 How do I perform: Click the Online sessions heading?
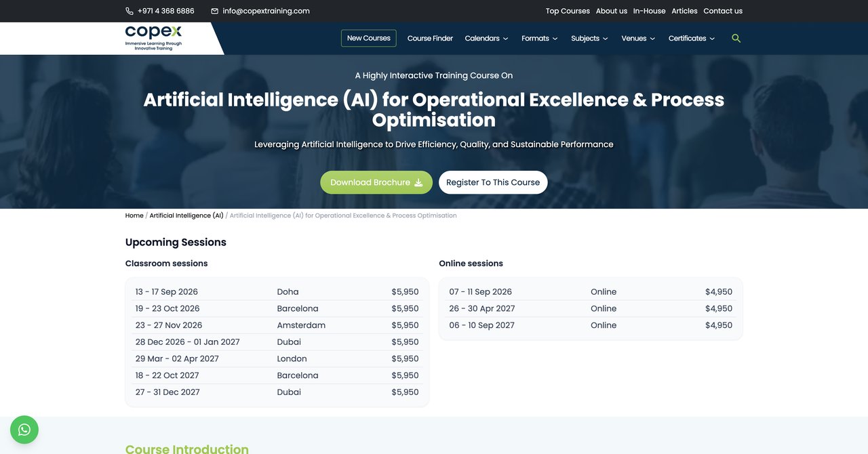point(471,264)
